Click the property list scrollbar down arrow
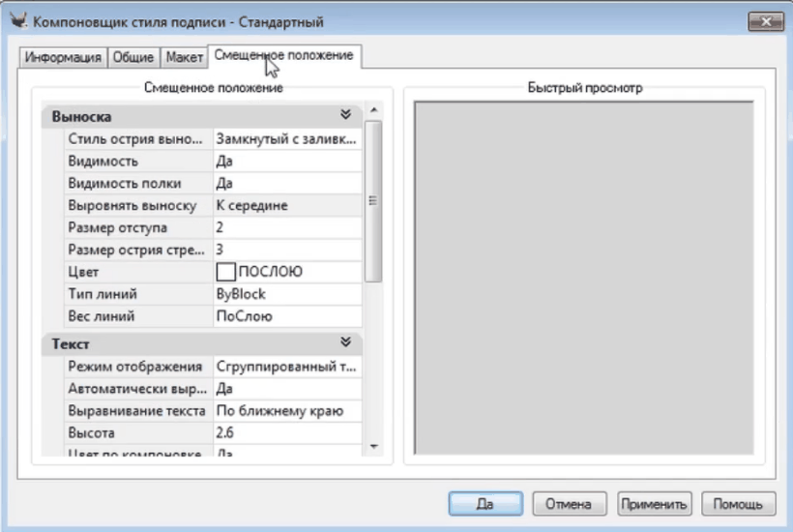Viewport: 793px width, 532px height. (373, 446)
